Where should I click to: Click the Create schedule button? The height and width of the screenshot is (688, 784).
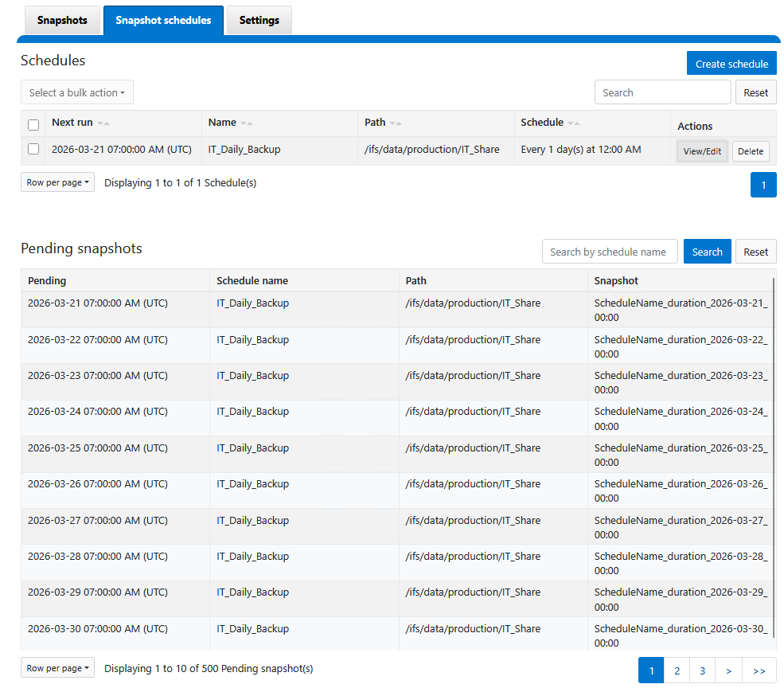pyautogui.click(x=731, y=64)
